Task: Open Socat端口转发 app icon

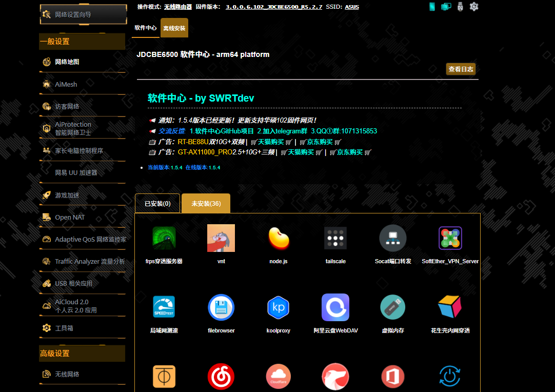Action: (x=392, y=238)
